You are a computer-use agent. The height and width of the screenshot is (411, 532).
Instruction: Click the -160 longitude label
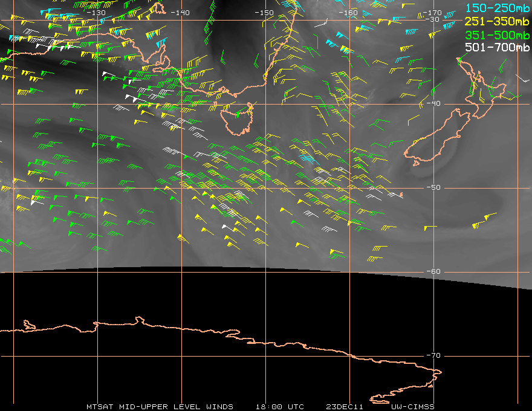pos(348,13)
